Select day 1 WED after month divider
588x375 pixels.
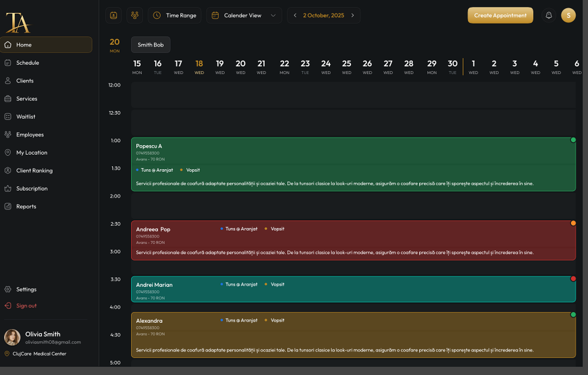tap(473, 67)
